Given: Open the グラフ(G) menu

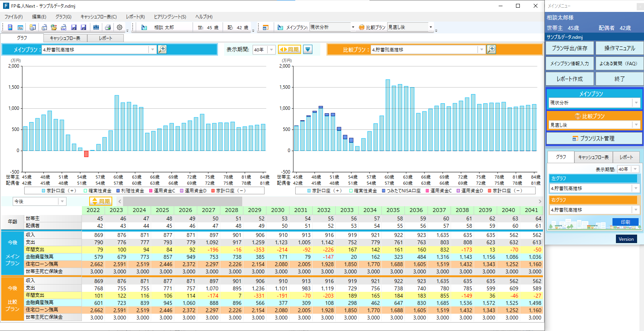Looking at the screenshot, I should pyautogui.click(x=63, y=17).
